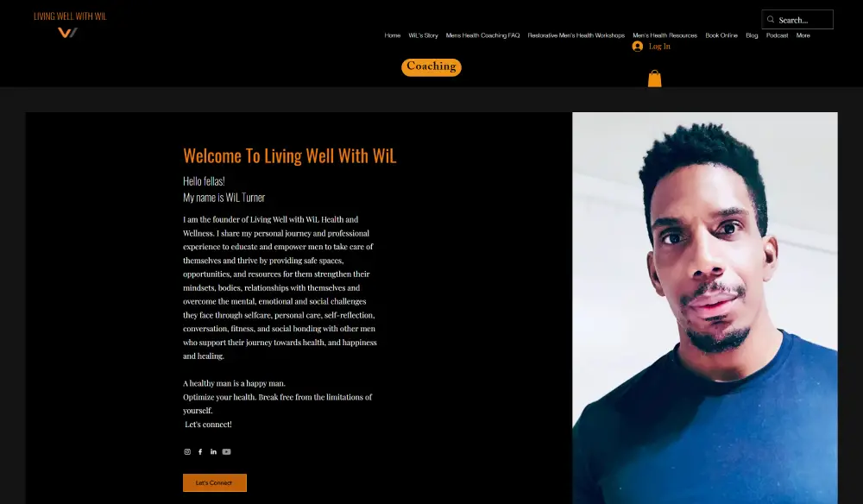Open Men's Health Resources menu item
This screenshot has width=863, height=504.
click(665, 35)
